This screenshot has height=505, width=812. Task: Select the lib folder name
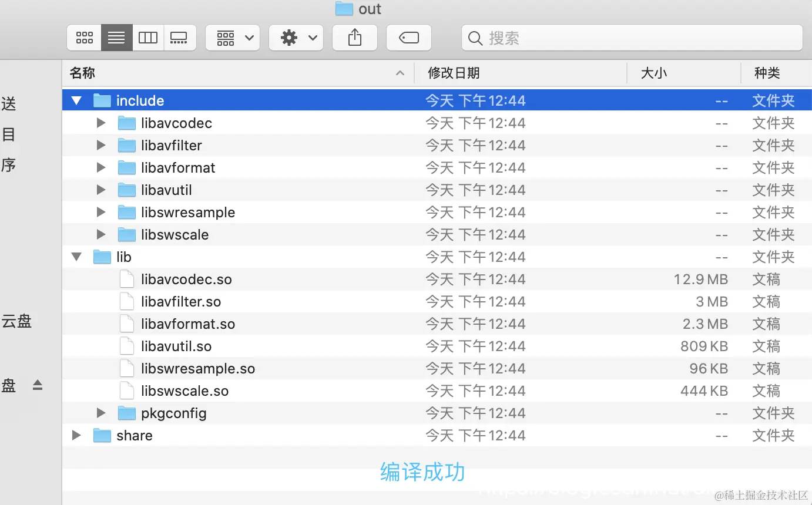[x=124, y=257]
